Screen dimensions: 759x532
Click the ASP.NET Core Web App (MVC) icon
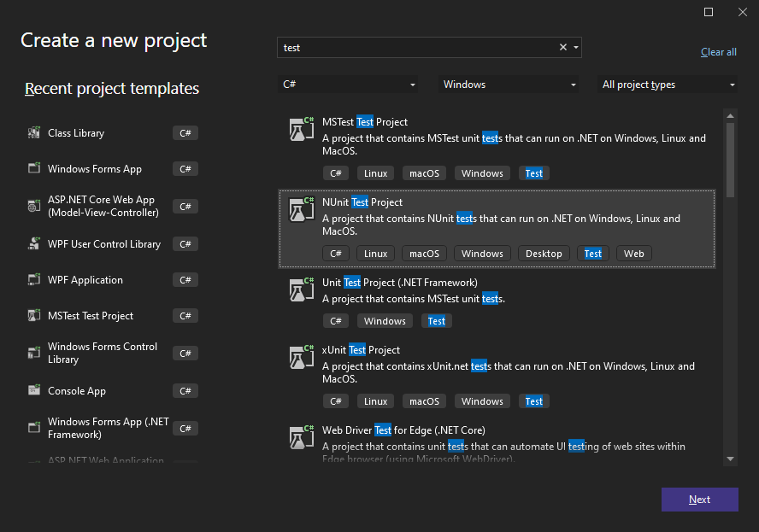coord(34,206)
